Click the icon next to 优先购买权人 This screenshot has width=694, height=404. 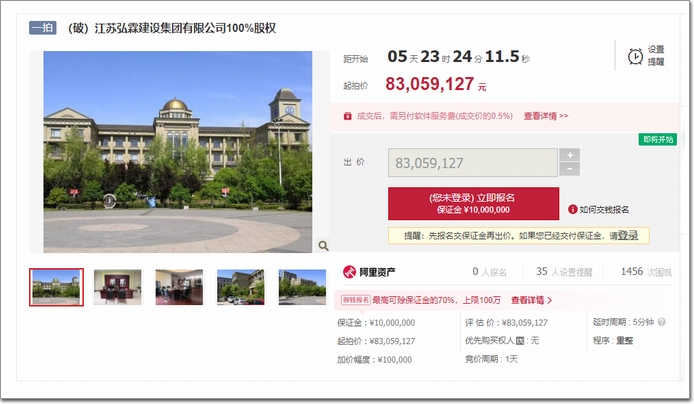point(520,341)
